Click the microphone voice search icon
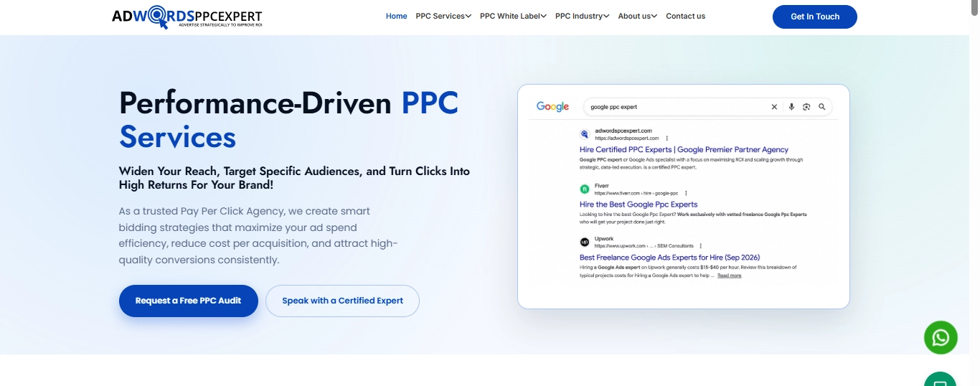 (x=791, y=107)
